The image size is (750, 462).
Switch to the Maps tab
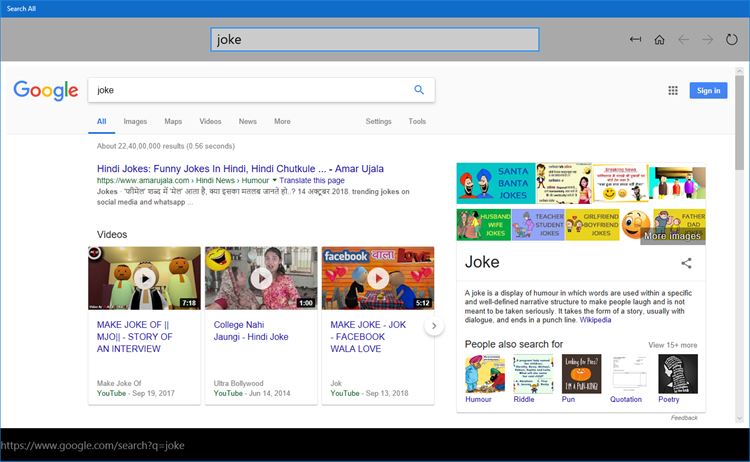coord(173,121)
